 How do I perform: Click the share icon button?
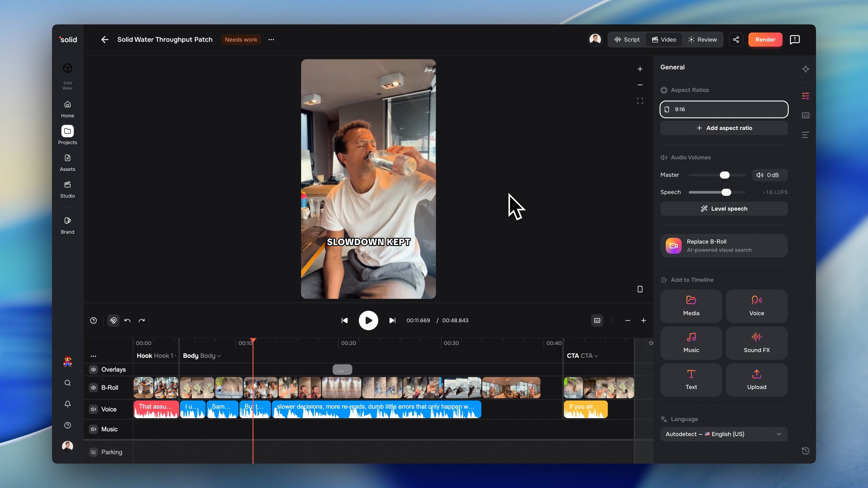[x=736, y=39]
